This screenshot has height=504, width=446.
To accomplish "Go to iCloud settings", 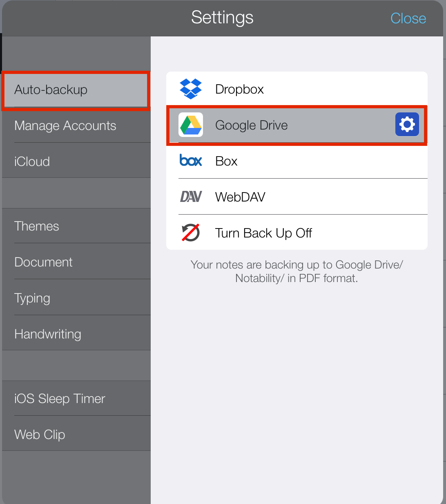I will [x=76, y=161].
